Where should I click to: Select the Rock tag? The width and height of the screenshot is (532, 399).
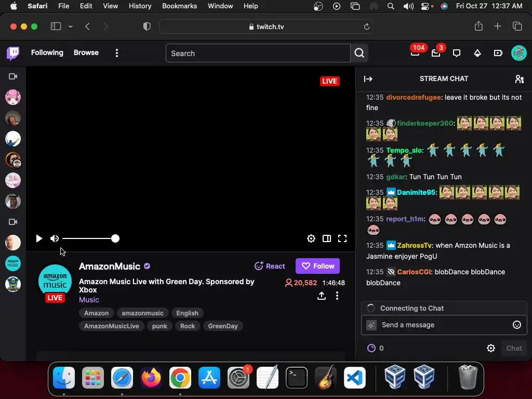[188, 326]
